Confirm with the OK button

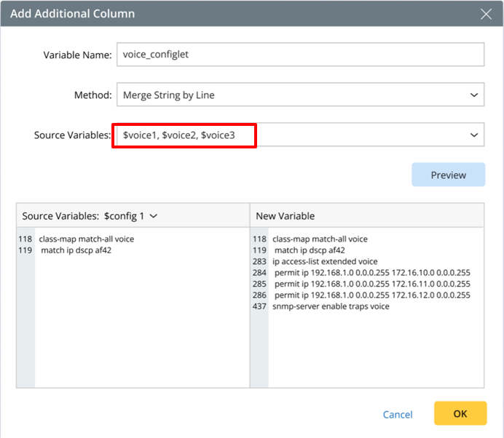pyautogui.click(x=460, y=413)
